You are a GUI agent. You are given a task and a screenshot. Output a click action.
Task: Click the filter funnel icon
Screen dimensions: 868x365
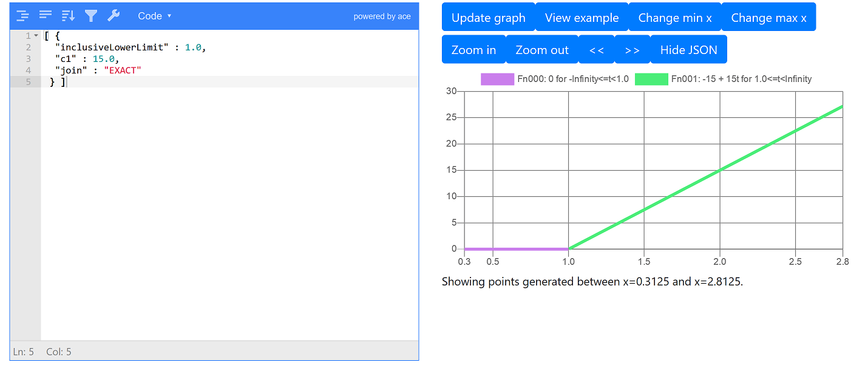pos(91,16)
